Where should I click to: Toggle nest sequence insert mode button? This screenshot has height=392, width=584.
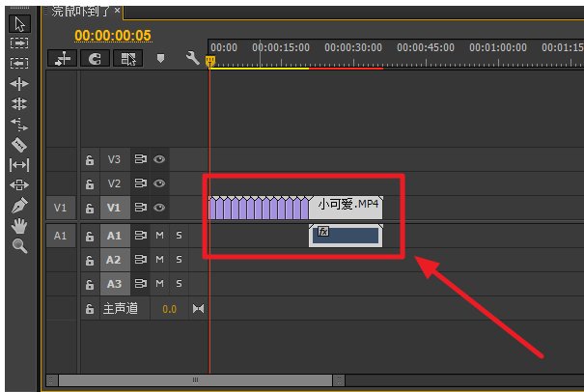pos(63,59)
